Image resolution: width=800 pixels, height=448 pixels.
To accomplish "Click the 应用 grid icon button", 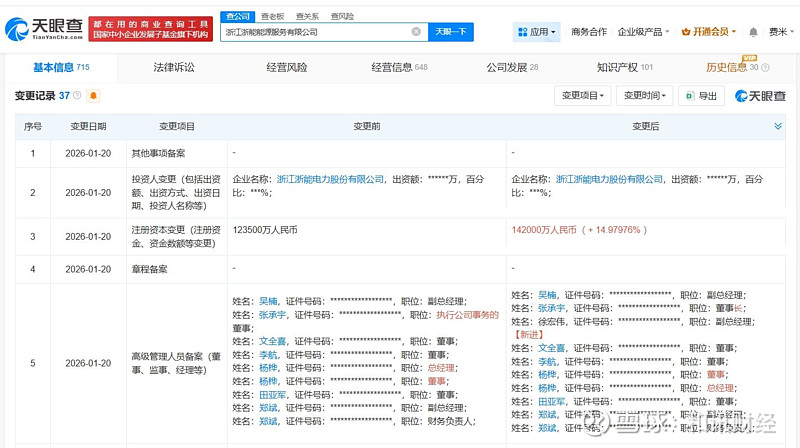I will 536,32.
